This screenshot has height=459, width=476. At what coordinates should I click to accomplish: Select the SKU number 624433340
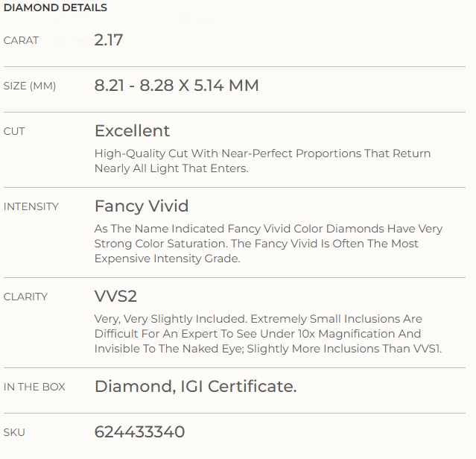pos(139,432)
